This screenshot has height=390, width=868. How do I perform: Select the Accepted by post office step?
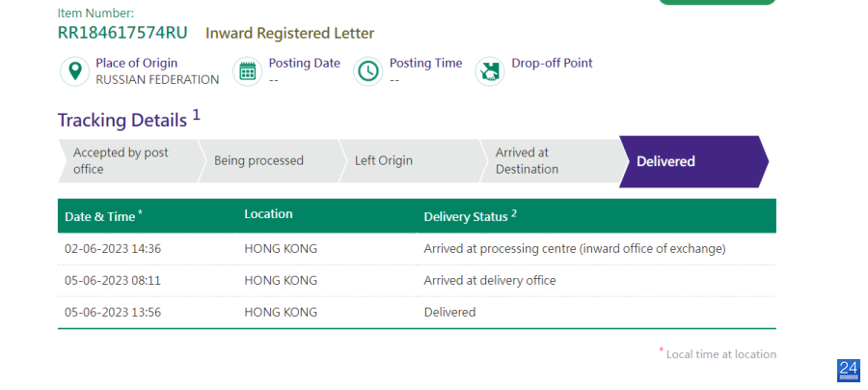130,160
